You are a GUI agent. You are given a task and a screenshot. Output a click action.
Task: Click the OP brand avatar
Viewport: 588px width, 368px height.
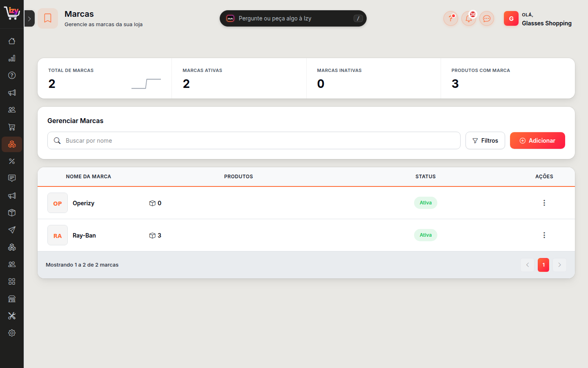58,203
